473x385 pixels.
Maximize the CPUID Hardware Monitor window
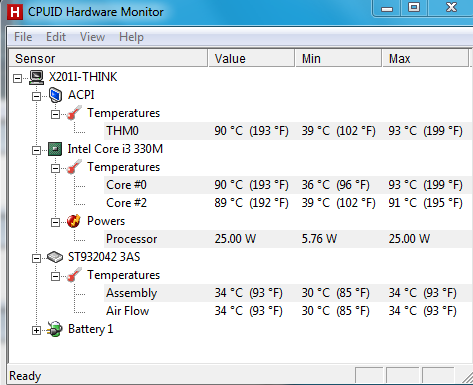(414, 8)
